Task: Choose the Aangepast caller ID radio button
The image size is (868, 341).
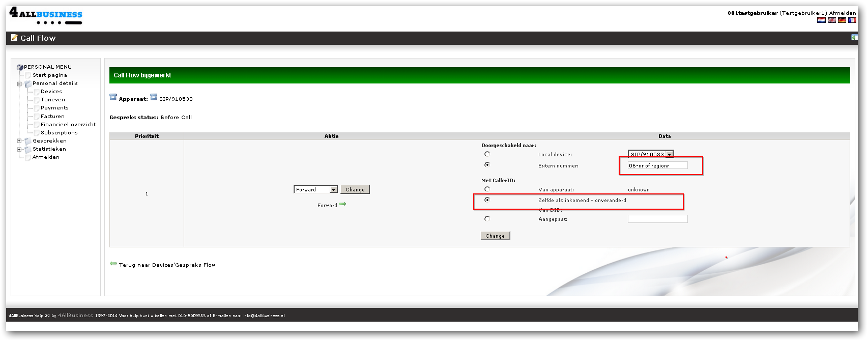Action: [x=487, y=219]
